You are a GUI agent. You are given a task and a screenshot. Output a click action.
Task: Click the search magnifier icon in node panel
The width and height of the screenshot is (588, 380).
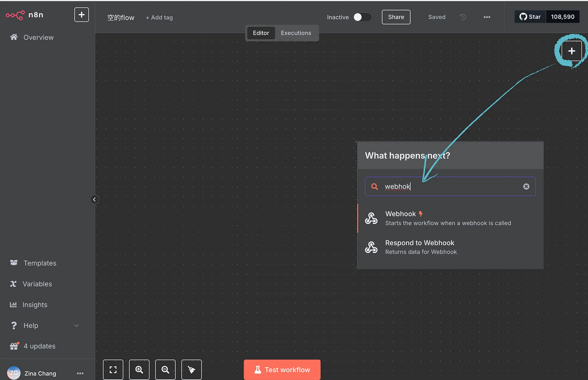click(375, 186)
